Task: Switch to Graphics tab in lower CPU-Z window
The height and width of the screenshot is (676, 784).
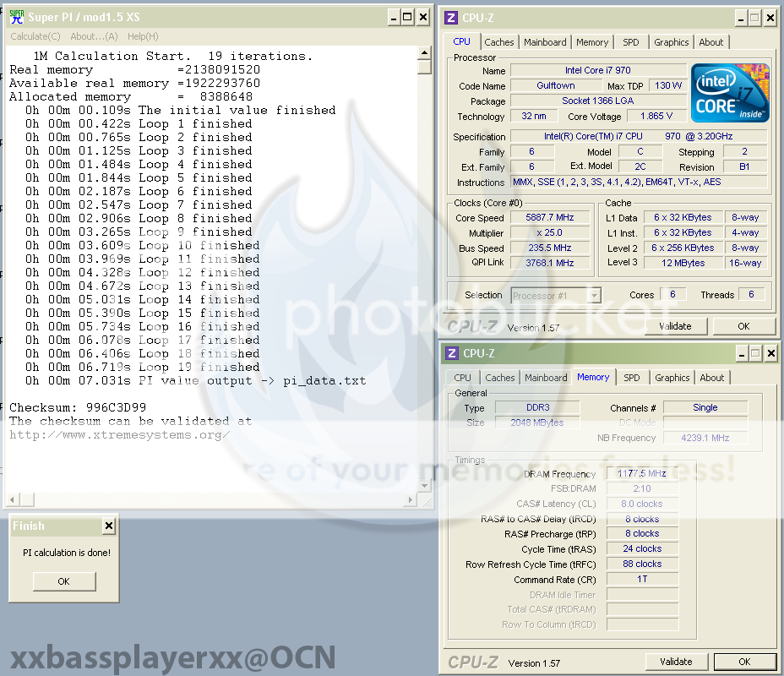Action: pyautogui.click(x=672, y=378)
